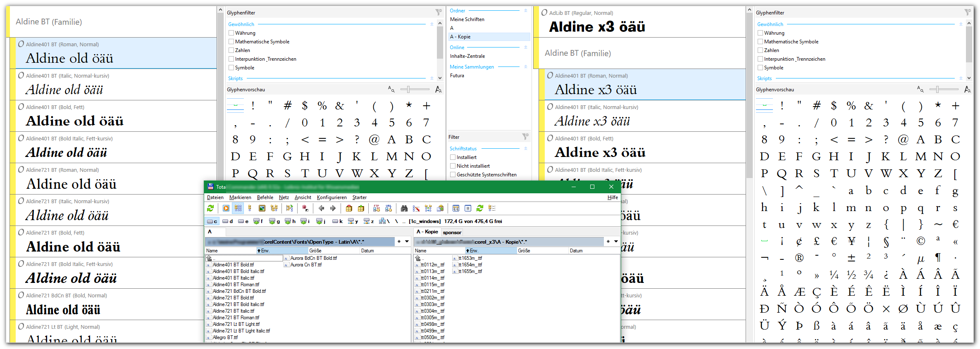980x349 pixels.
Task: Check Interpunktion, Trennzeichen in left Glyphenfilter
Action: pos(231,59)
